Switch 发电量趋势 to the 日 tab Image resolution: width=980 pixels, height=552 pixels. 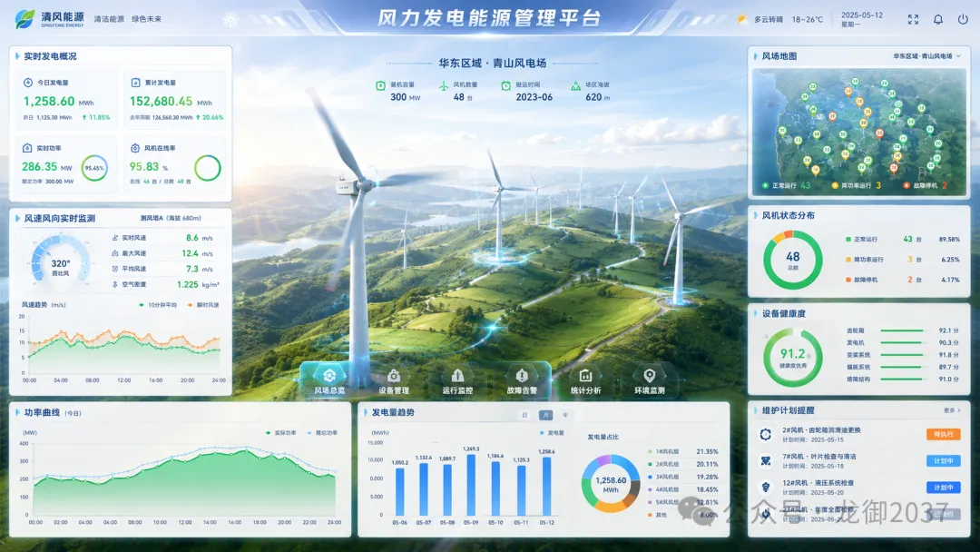524,415
